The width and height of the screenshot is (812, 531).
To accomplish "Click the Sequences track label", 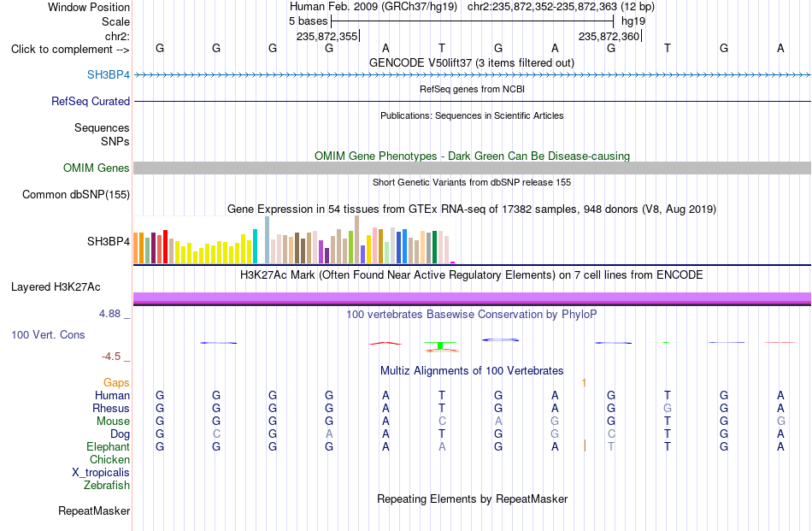I will click(102, 127).
